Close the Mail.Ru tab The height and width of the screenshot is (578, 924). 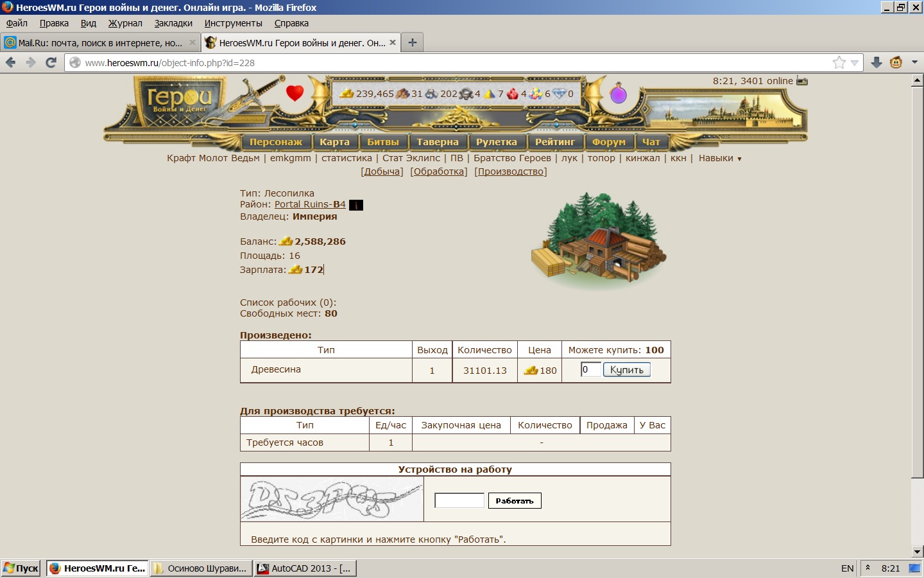coord(192,42)
